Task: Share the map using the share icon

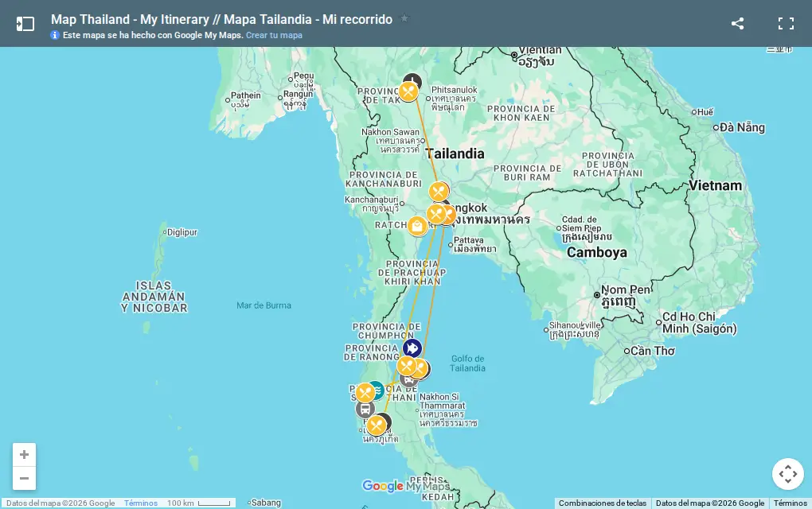Action: click(737, 23)
